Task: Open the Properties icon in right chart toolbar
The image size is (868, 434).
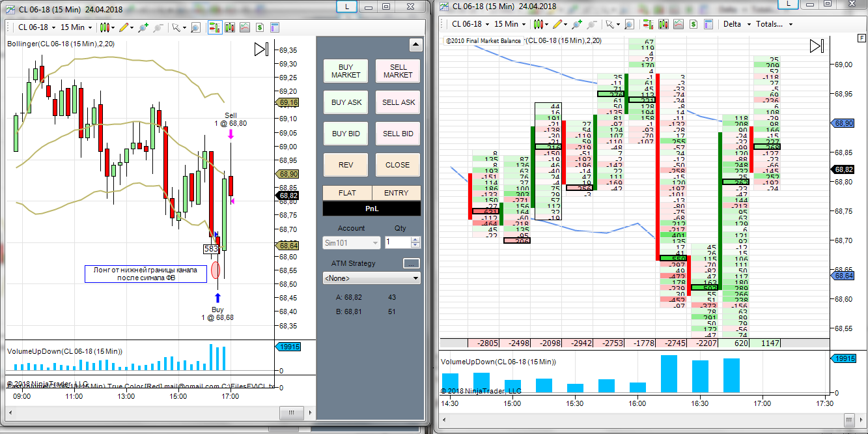Action: (708, 24)
